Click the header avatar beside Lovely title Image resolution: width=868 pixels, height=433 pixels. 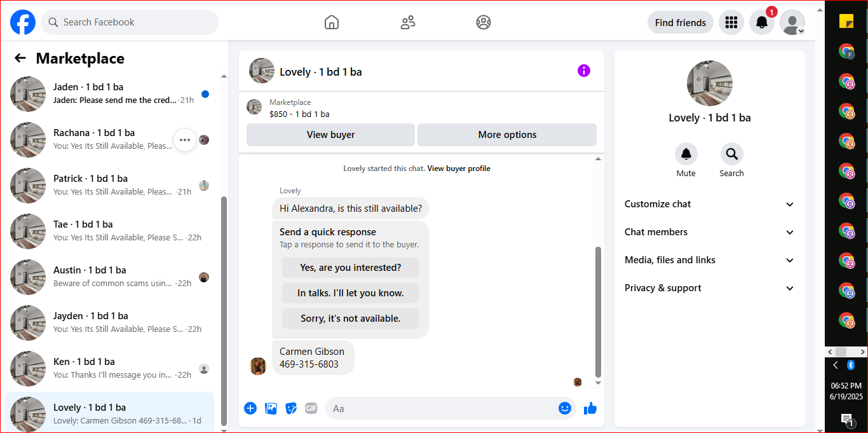(262, 71)
